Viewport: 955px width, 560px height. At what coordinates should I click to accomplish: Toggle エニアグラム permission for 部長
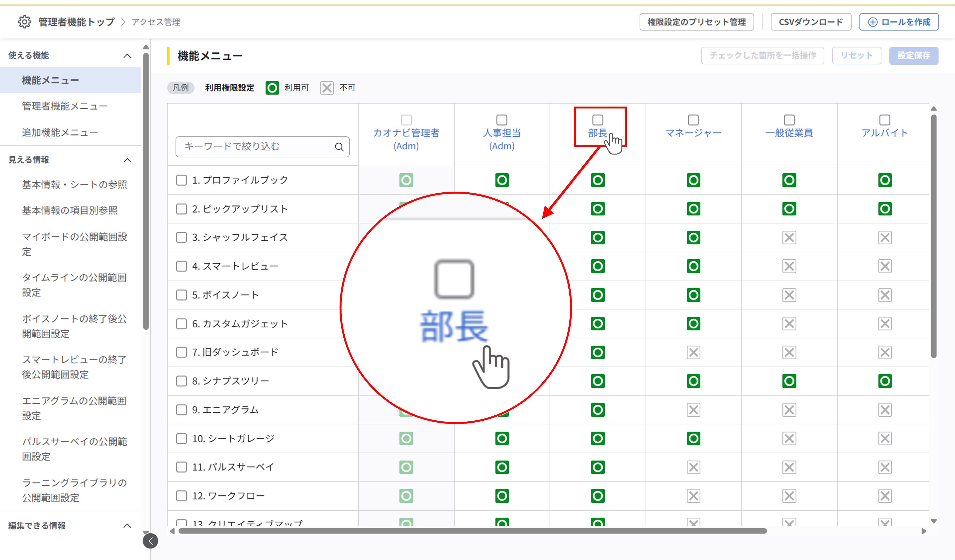[x=598, y=410]
